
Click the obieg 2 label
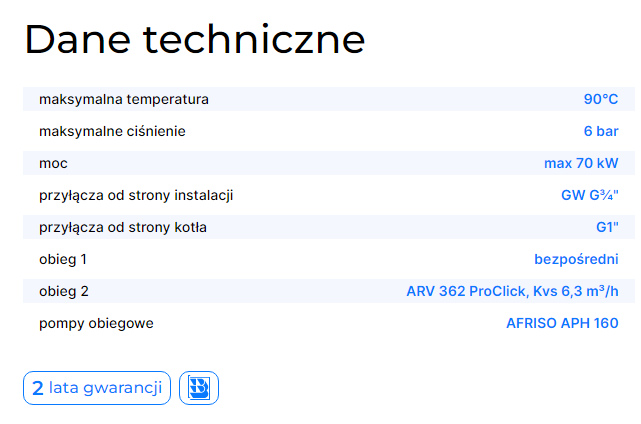tap(63, 291)
